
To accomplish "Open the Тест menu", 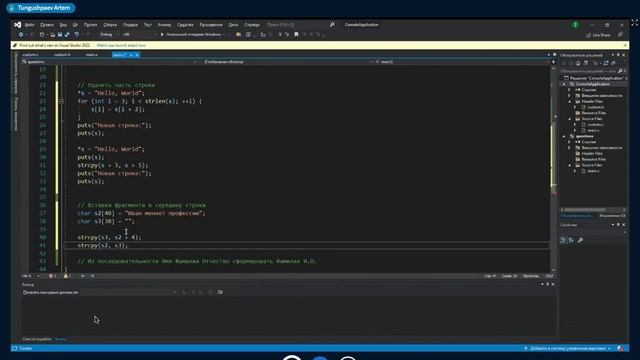I will tap(147, 25).
